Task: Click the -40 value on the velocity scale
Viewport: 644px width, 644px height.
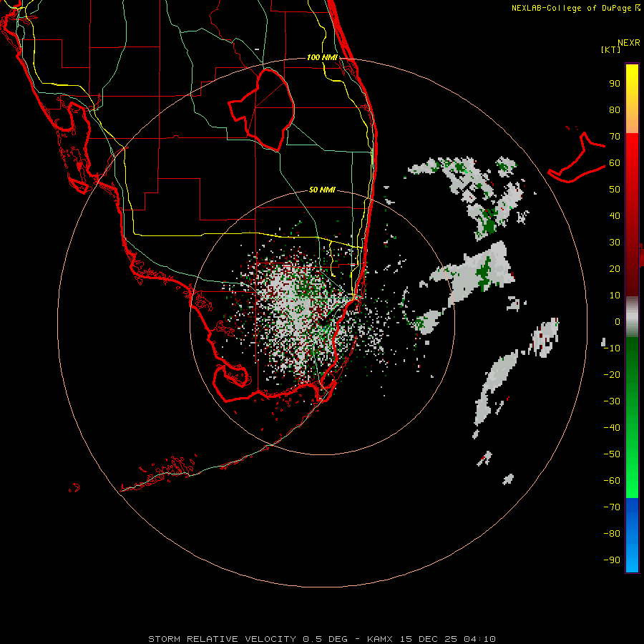Action: point(612,428)
